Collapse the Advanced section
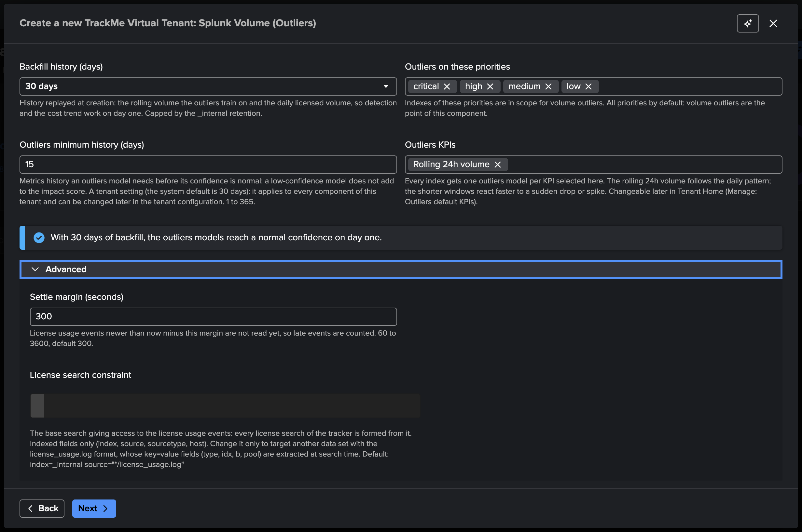Screen dimensions: 802x532 coord(401,269)
